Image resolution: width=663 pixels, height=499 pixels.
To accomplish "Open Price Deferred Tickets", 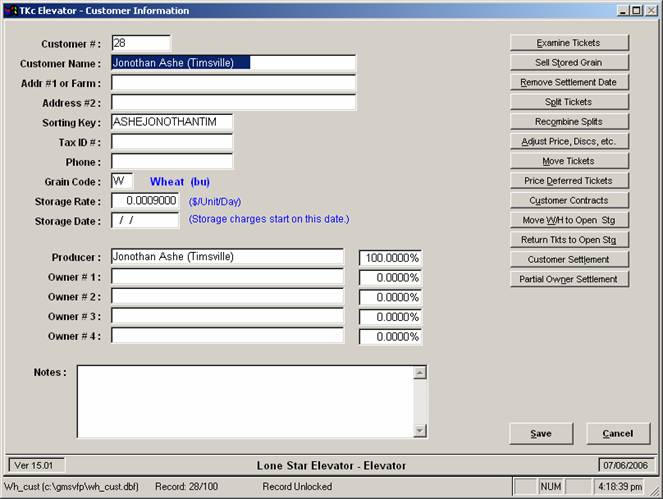I will (569, 181).
